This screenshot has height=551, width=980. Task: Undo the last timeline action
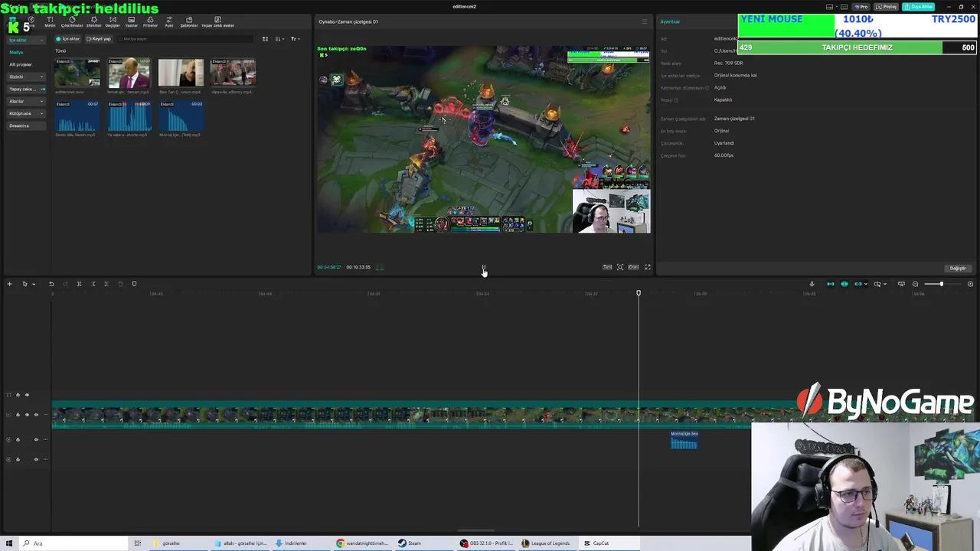[51, 284]
